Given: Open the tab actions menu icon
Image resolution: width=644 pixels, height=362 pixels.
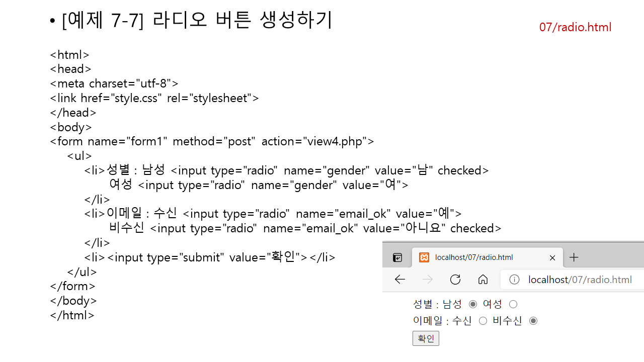Looking at the screenshot, I should (x=397, y=257).
